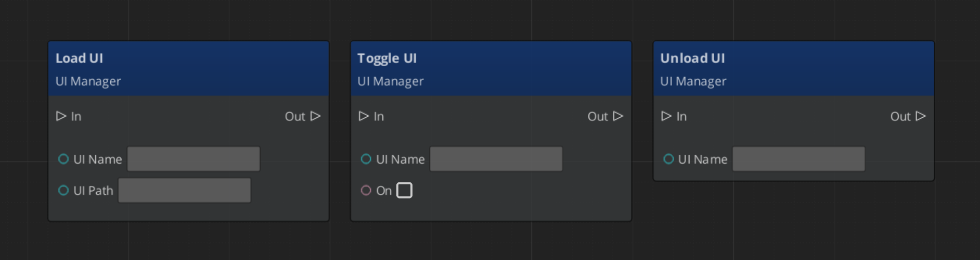Click the UI Manager subtitle on Unload UI
Viewport: 980px width, 260px height.
693,81
